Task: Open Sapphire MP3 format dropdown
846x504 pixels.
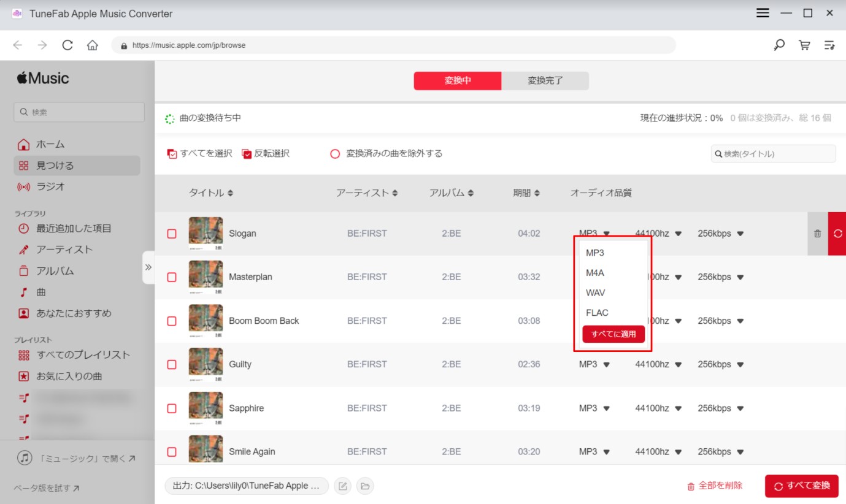Action: tap(594, 408)
